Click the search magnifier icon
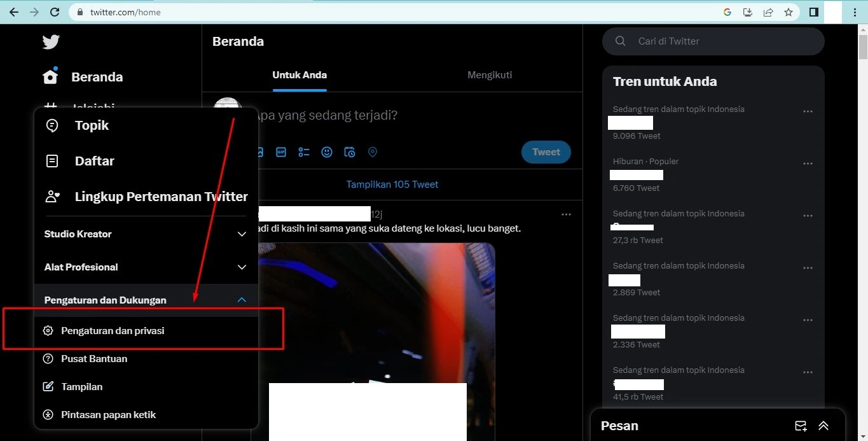Image resolution: width=868 pixels, height=441 pixels. coord(621,41)
